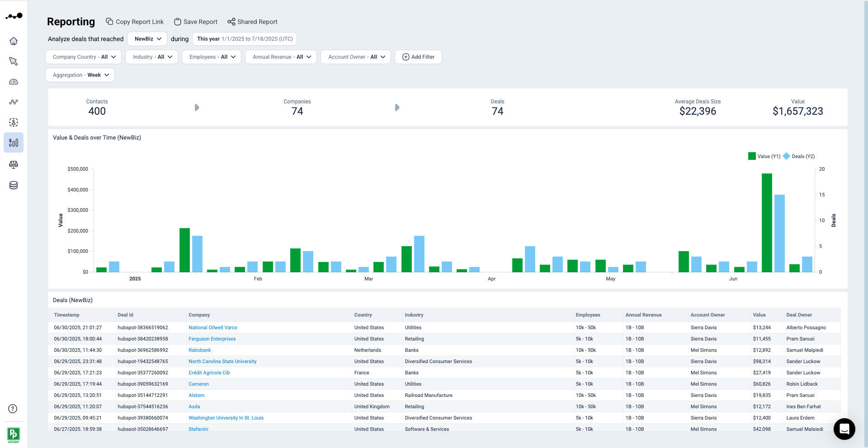Image resolution: width=868 pixels, height=448 pixels.
Task: Open the Cameron company link
Action: (x=199, y=384)
